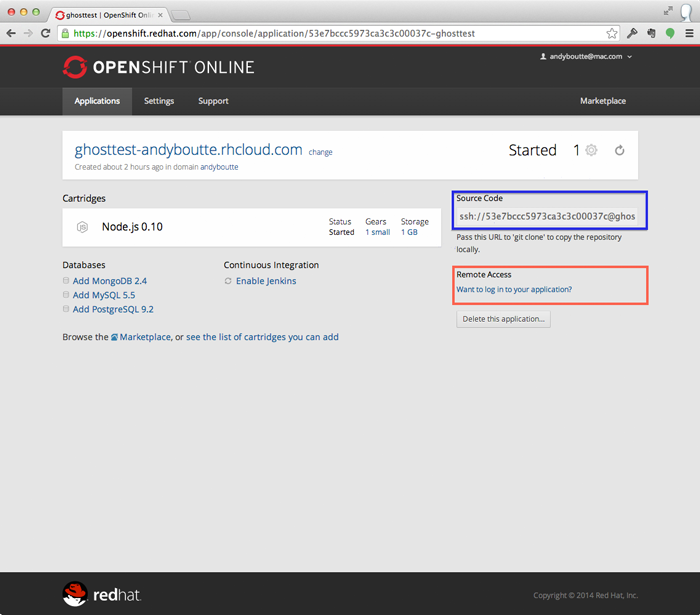This screenshot has height=615, width=700.
Task: Open a new browser tab
Action: (x=180, y=15)
